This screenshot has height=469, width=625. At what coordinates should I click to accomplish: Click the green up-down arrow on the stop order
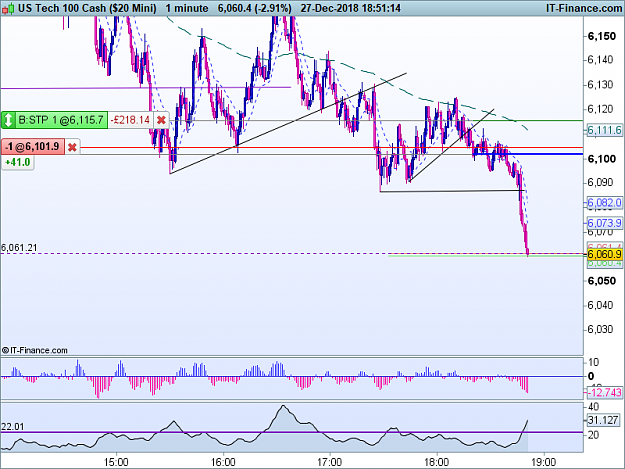point(8,120)
